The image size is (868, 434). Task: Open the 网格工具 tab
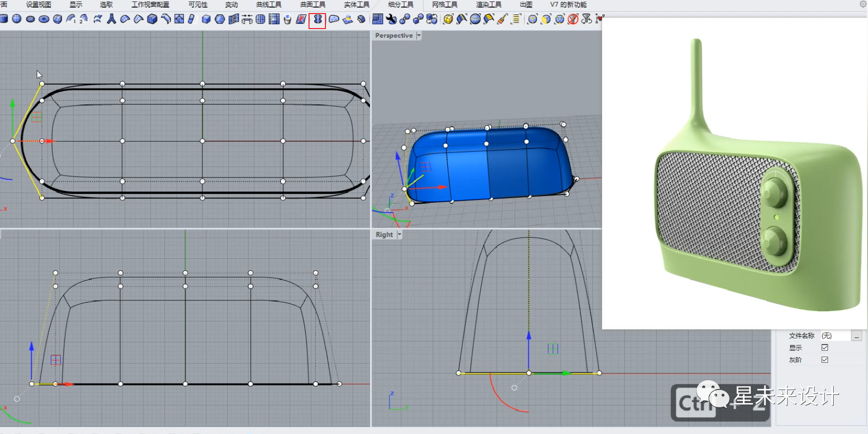pyautogui.click(x=445, y=4)
